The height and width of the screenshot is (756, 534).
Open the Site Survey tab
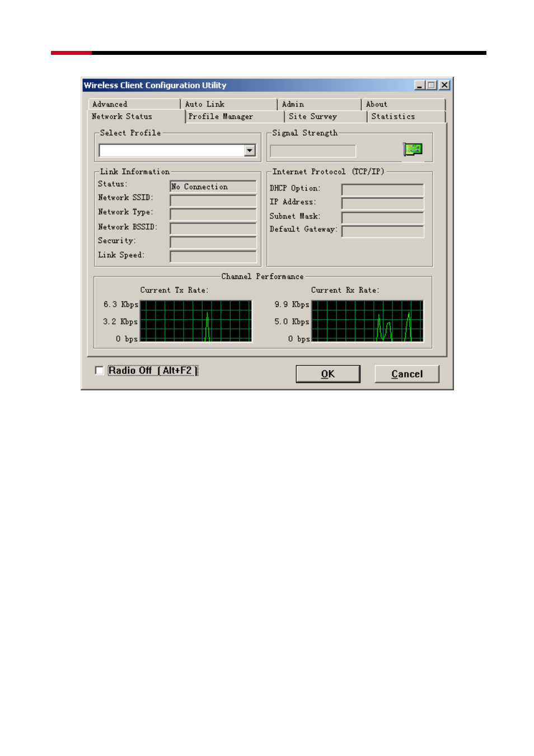(326, 116)
